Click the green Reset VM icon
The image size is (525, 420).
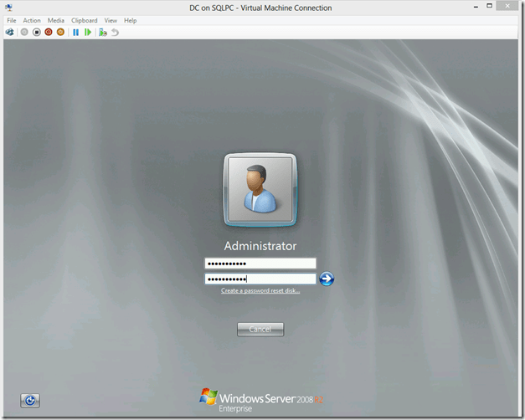click(x=88, y=32)
